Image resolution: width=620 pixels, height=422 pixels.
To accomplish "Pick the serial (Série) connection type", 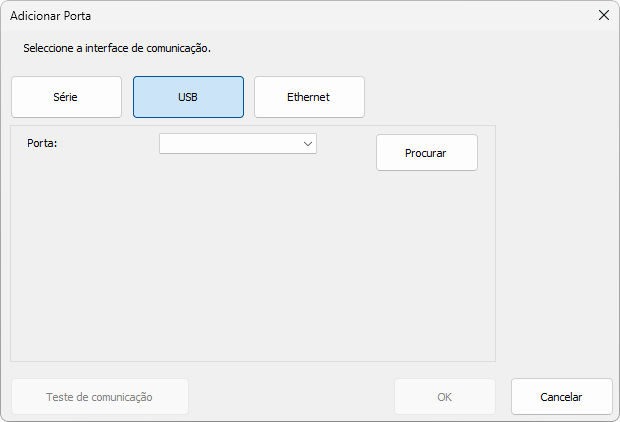I will 66,97.
